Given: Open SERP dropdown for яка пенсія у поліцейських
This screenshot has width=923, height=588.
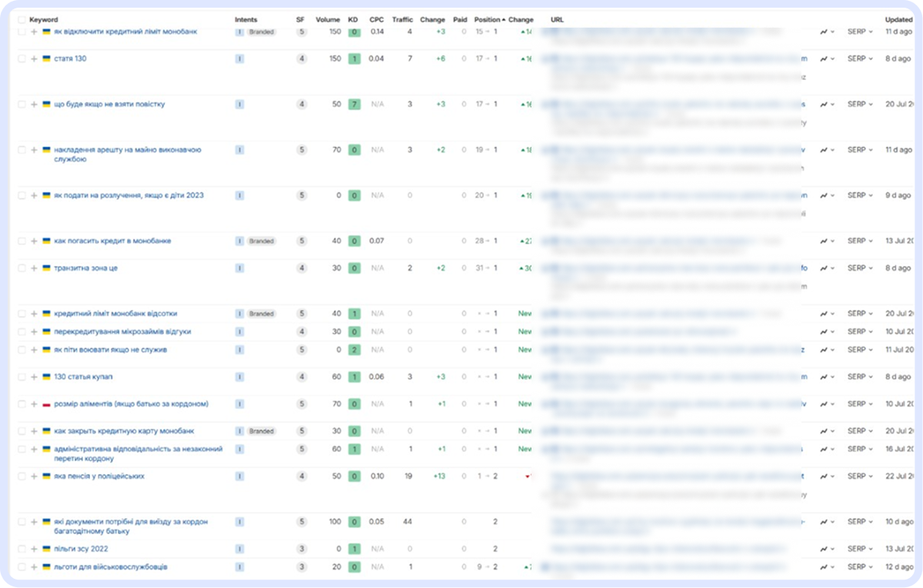Looking at the screenshot, I should 859,477.
